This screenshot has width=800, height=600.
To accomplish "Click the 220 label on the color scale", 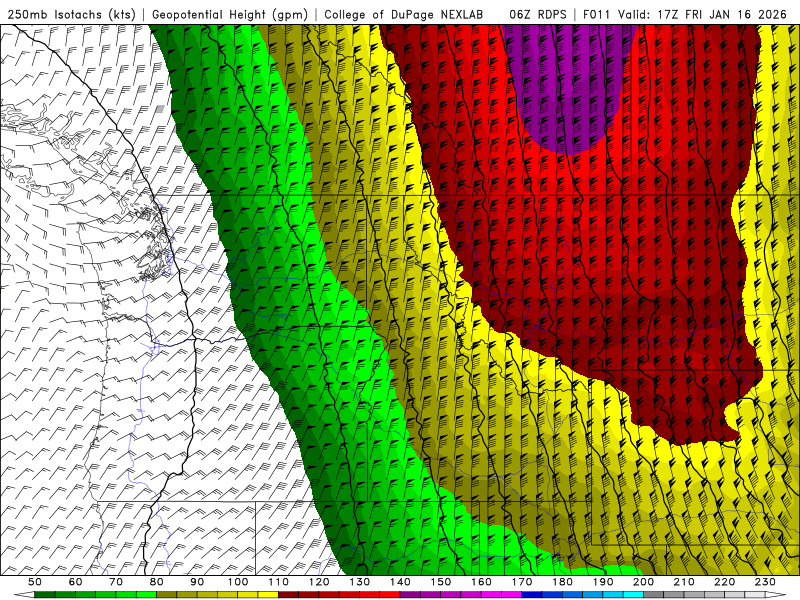I will pos(724,582).
